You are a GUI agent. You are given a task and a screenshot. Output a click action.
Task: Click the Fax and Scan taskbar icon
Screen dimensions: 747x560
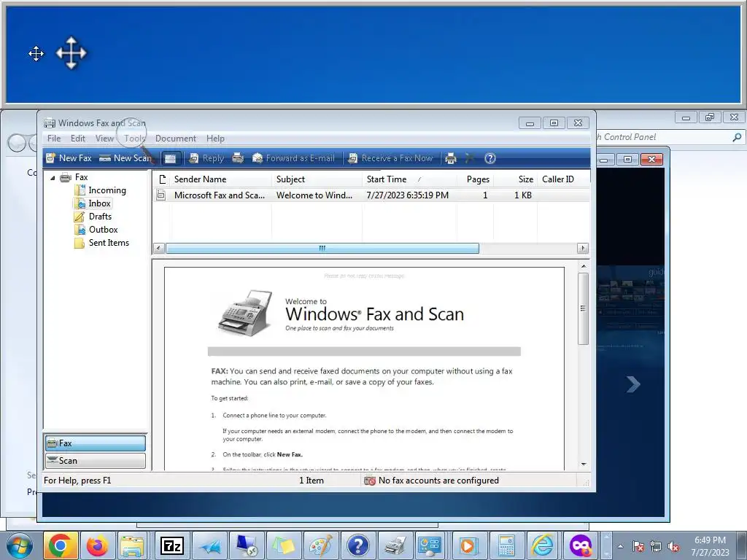(395, 545)
